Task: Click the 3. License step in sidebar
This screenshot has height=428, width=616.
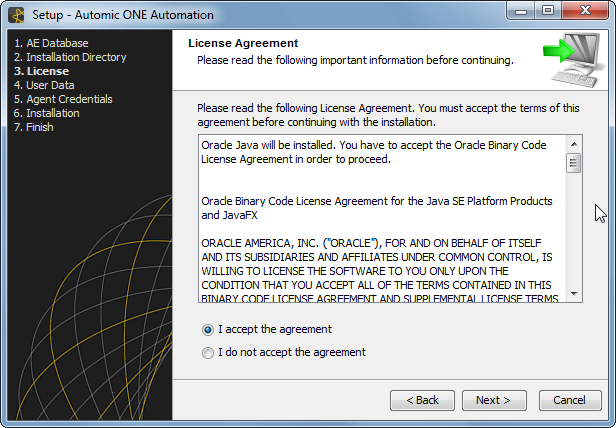Action: [41, 71]
